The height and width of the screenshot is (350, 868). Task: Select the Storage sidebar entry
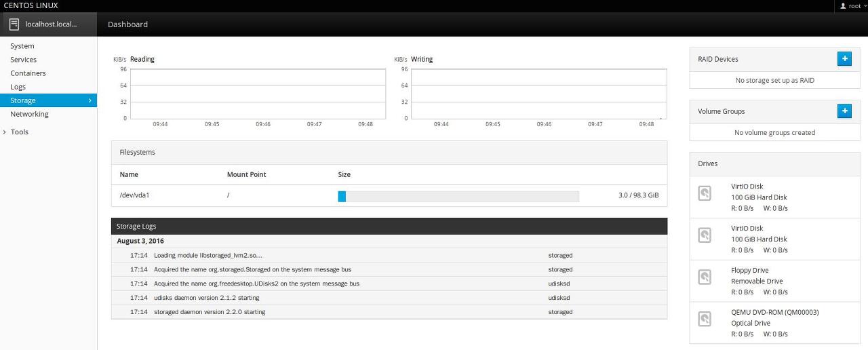(48, 100)
